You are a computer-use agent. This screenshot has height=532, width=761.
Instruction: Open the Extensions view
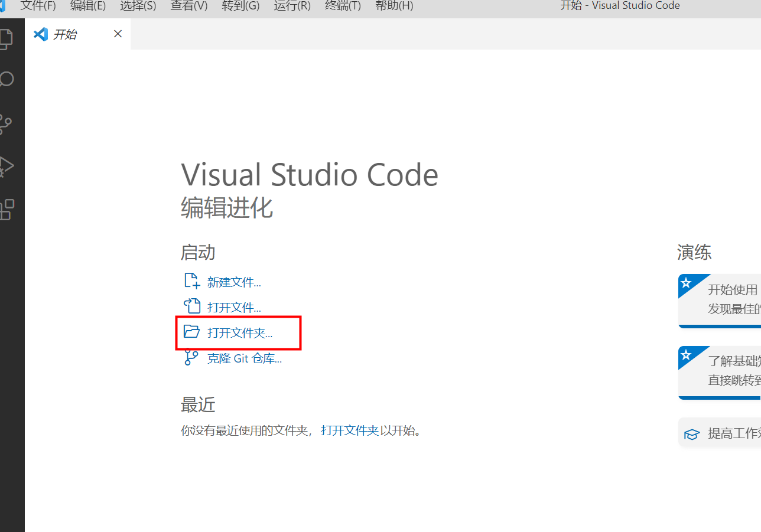tap(6, 209)
